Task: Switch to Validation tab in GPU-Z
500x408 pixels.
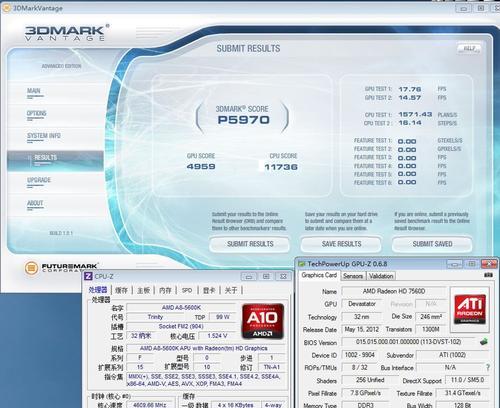Action: point(381,276)
